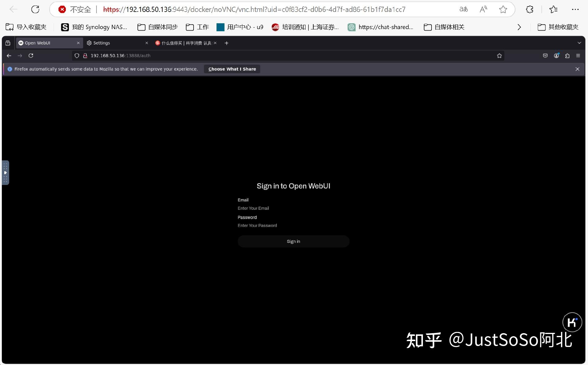Open the Edge translate tool

point(463,9)
